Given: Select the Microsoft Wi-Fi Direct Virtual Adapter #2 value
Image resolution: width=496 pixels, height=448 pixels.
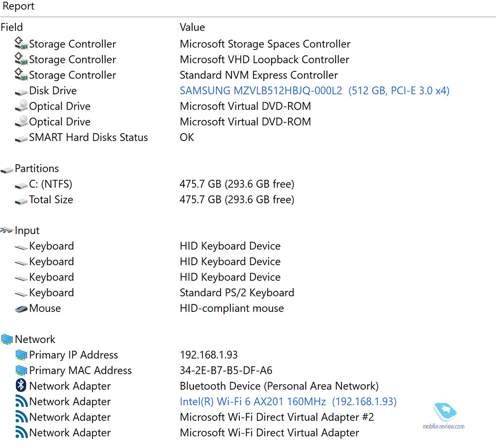Looking at the screenshot, I should click(277, 417).
